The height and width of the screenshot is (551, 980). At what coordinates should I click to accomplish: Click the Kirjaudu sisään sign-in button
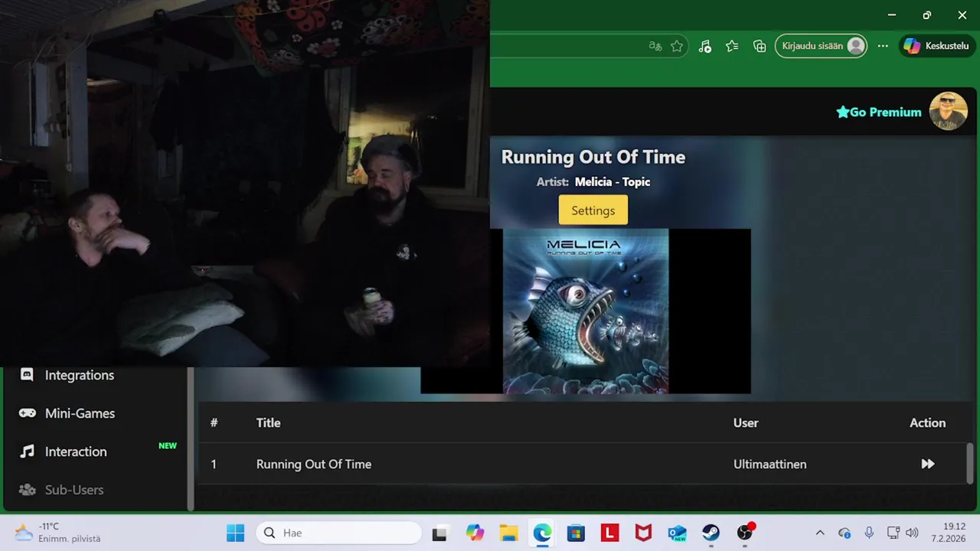pyautogui.click(x=821, y=46)
